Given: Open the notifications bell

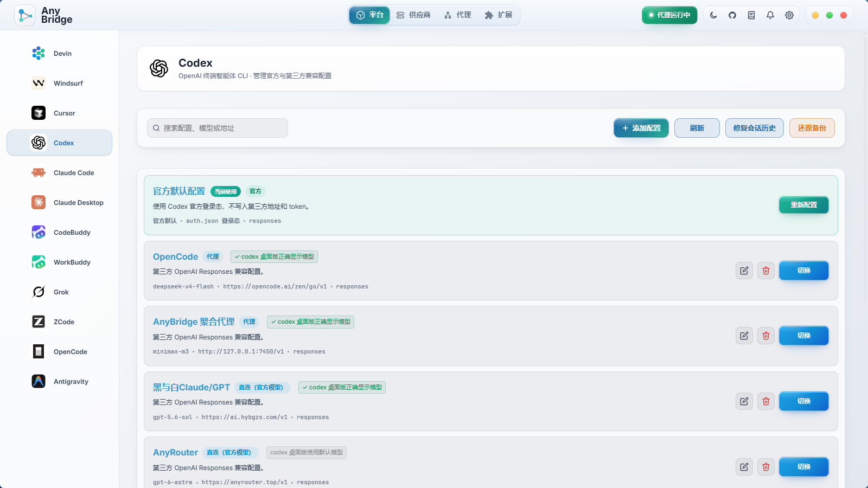Looking at the screenshot, I should click(770, 15).
